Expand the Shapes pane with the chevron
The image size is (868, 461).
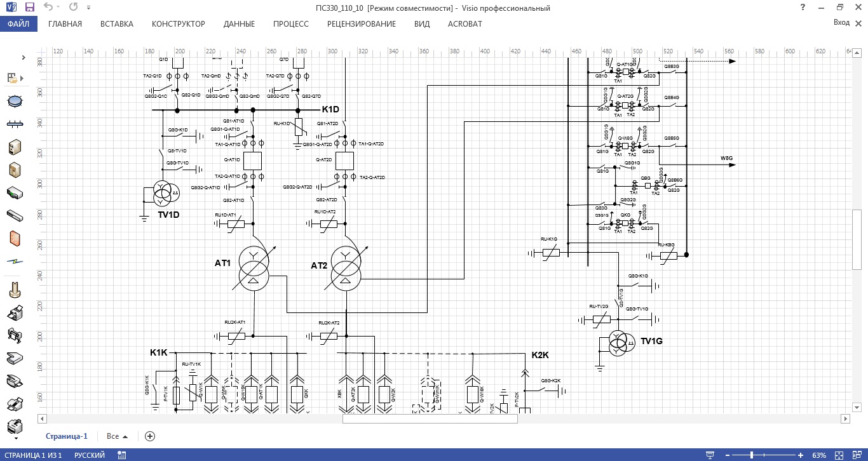coord(24,58)
